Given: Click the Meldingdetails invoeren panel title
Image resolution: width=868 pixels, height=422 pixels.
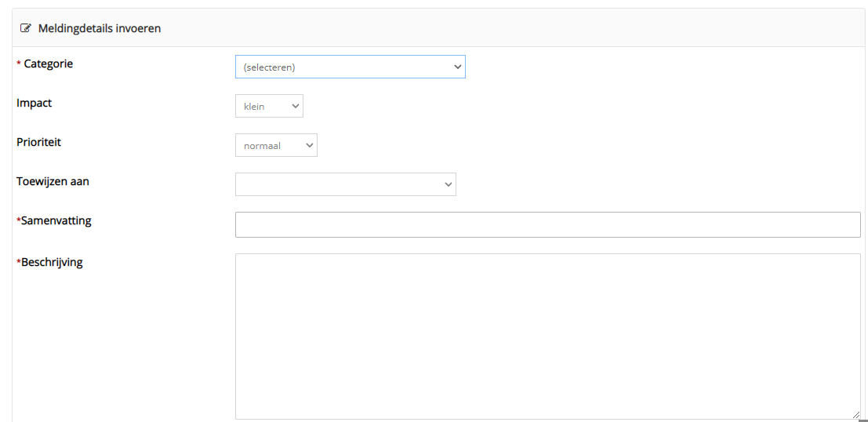Looking at the screenshot, I should (x=100, y=28).
